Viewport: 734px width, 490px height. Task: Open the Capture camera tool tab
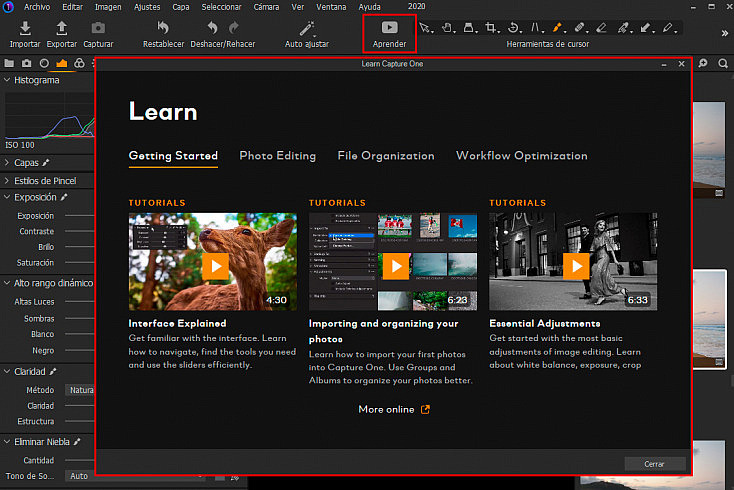tap(27, 63)
